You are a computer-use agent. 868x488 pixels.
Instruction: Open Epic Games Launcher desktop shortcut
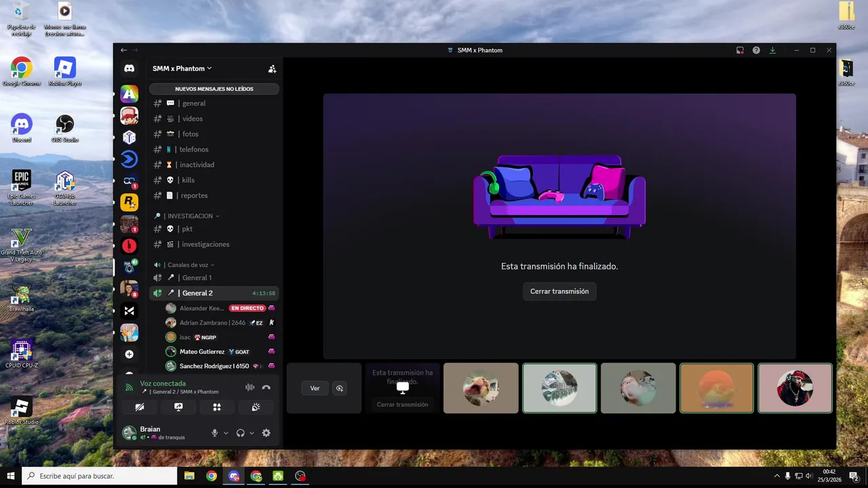21,188
